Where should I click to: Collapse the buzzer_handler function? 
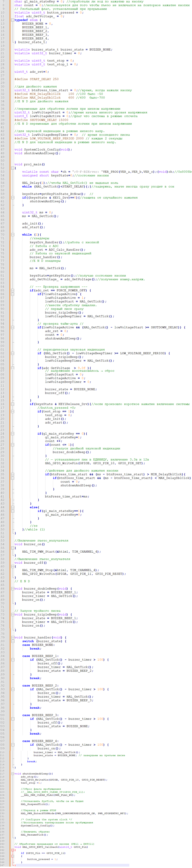[x=12, y=638]
